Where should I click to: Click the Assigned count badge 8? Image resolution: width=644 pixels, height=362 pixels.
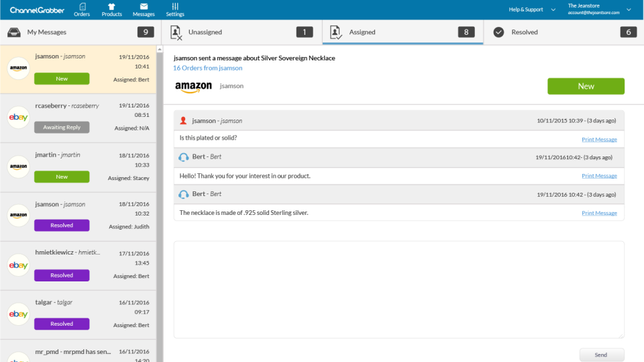tap(466, 32)
